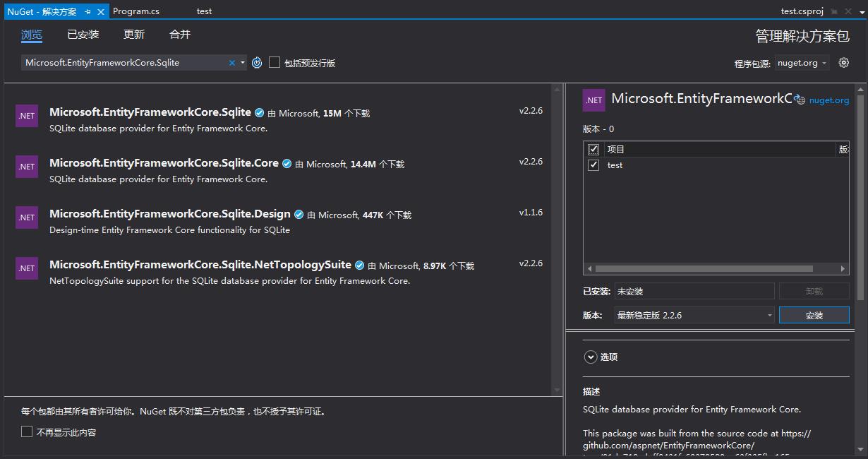Click the .NET logo in details pane
This screenshot has width=868, height=459.
tap(594, 100)
